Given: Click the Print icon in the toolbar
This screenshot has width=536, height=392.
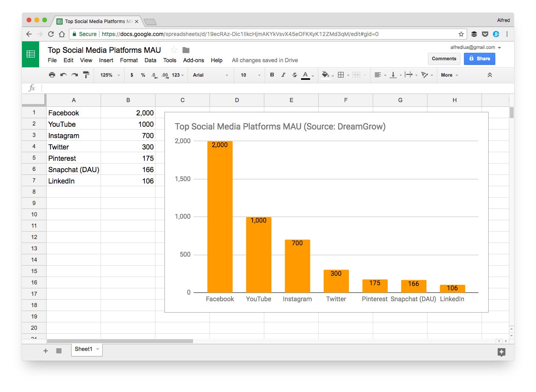Looking at the screenshot, I should 52,75.
